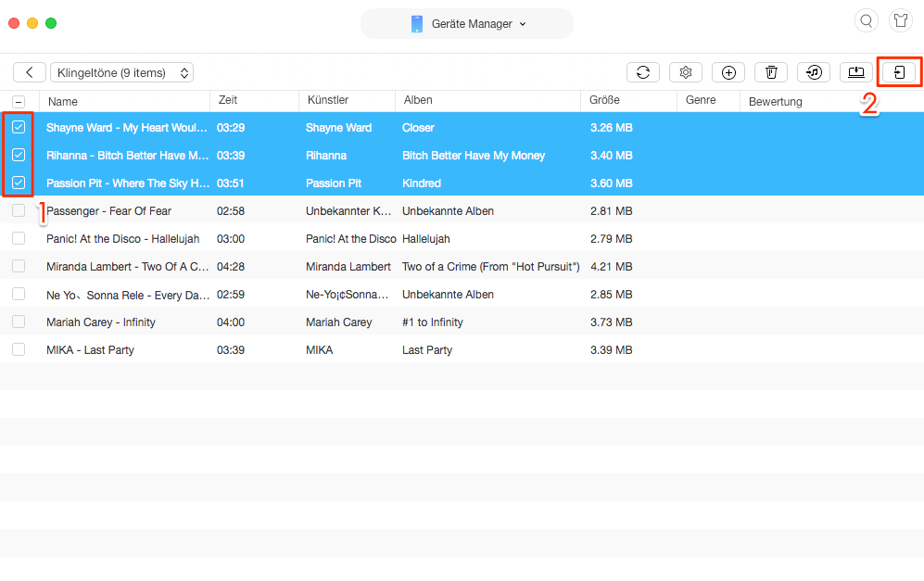Click the refresh toolbar icon
Image resolution: width=924 pixels, height=581 pixels.
[x=643, y=72]
